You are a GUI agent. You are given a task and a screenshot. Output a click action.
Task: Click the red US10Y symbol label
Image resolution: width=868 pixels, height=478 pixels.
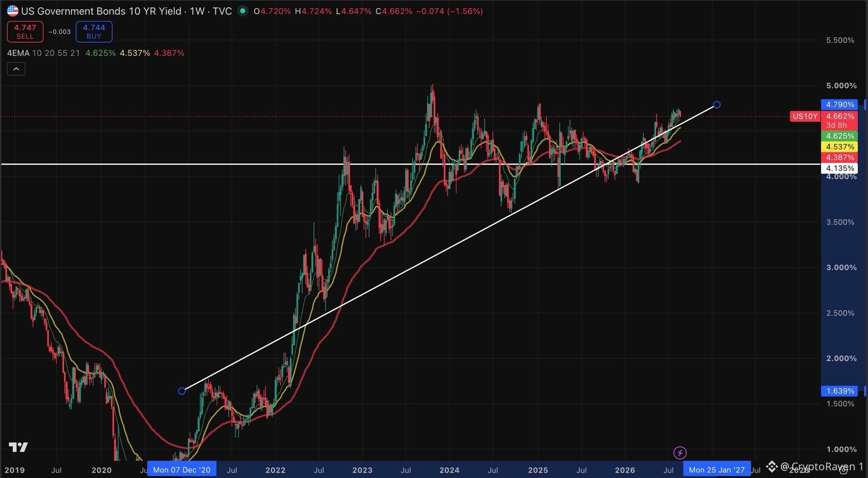coord(805,116)
